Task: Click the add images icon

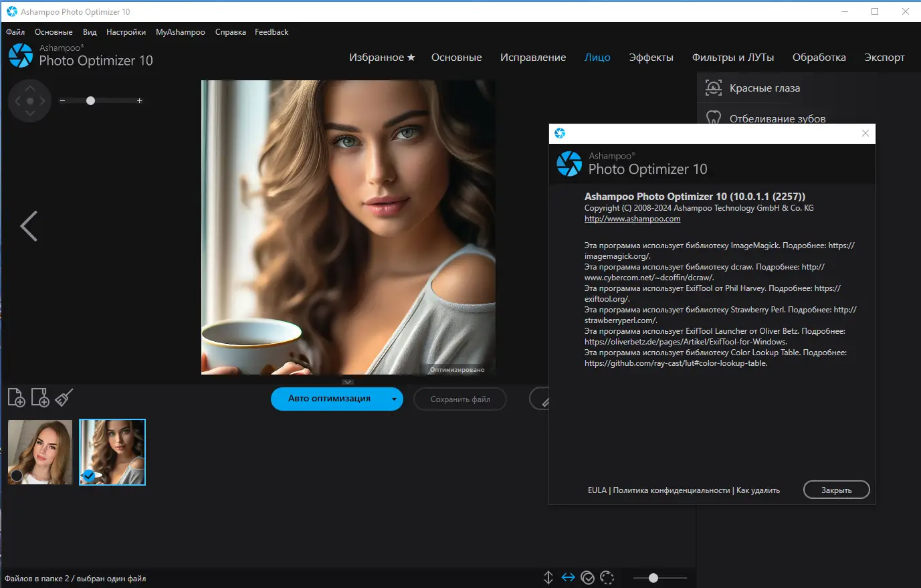Action: pos(16,397)
